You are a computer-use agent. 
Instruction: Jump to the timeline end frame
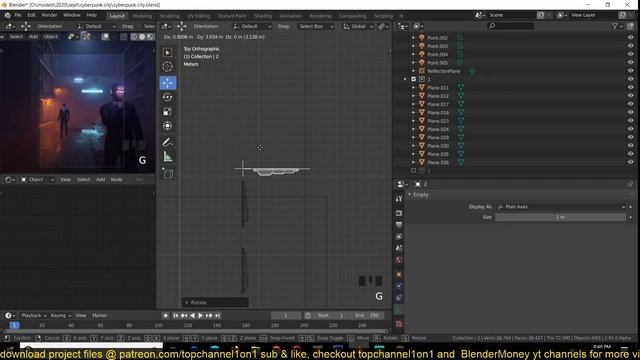coord(218,316)
